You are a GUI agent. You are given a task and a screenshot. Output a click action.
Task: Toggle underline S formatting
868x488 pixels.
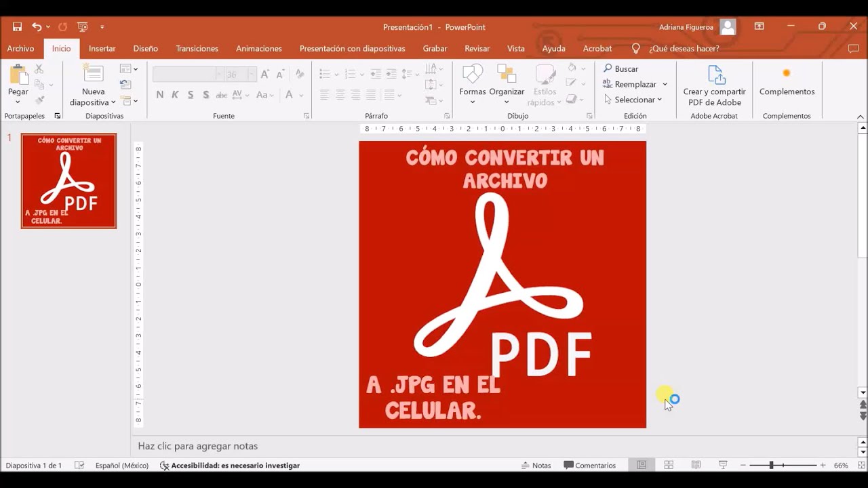point(191,95)
